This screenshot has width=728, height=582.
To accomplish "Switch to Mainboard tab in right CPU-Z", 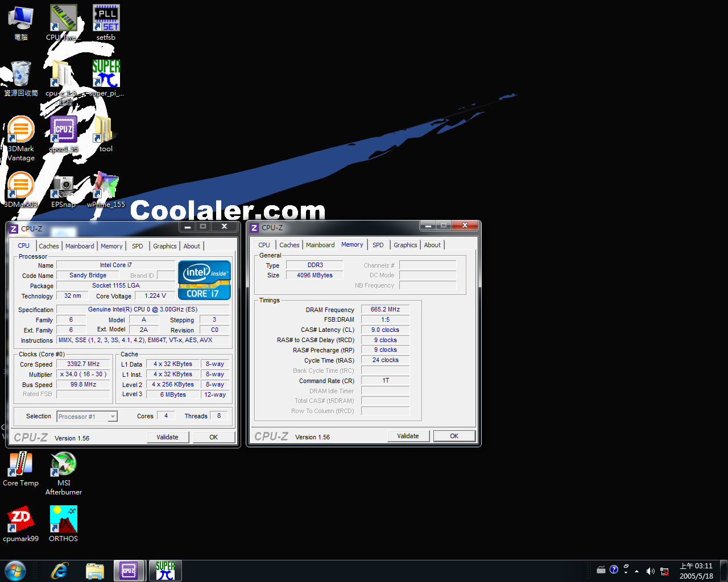I will 320,245.
